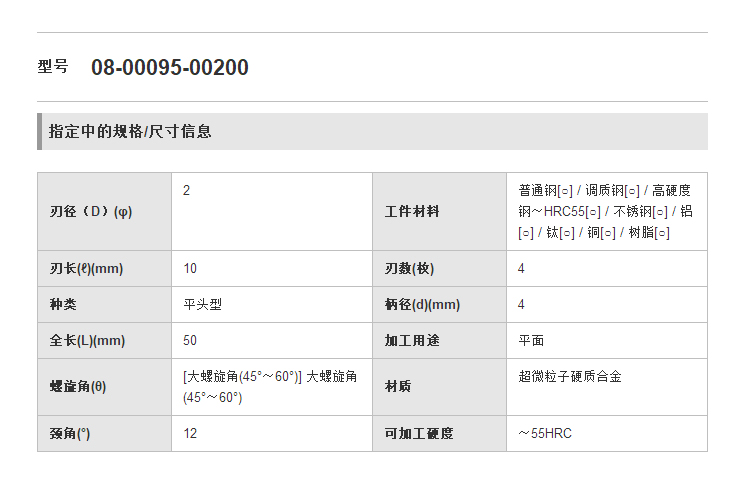Click the 种类 value 平头型
This screenshot has height=484, width=750.
pos(202,304)
